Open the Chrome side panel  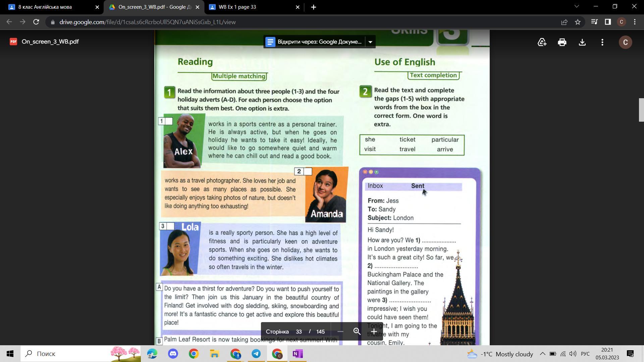coord(608,22)
